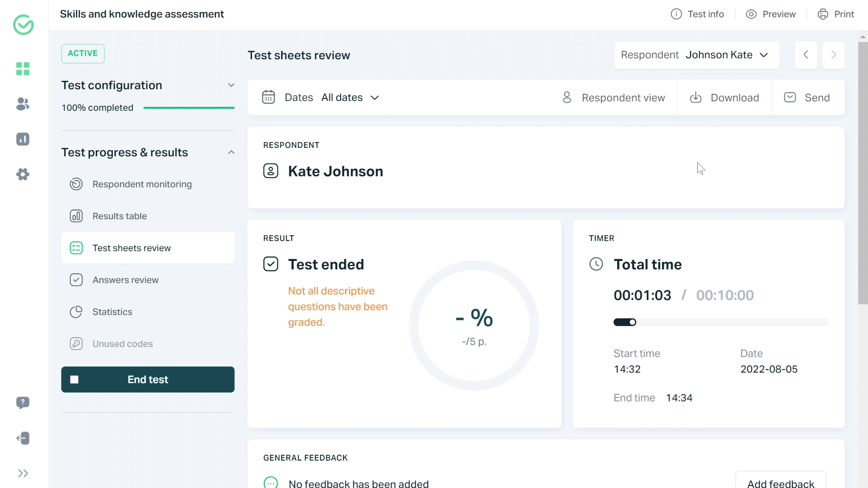Select Results table menu item

click(120, 216)
